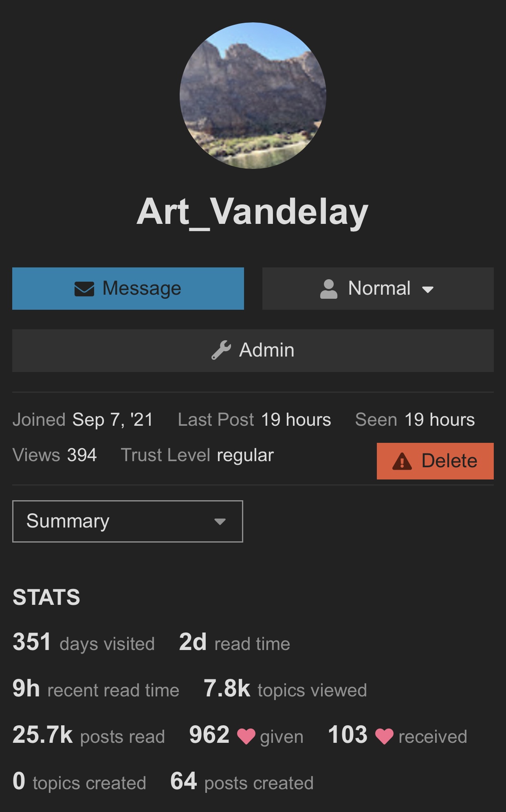The height and width of the screenshot is (812, 506).
Task: Click the heart icon next to given
Action: [x=246, y=736]
